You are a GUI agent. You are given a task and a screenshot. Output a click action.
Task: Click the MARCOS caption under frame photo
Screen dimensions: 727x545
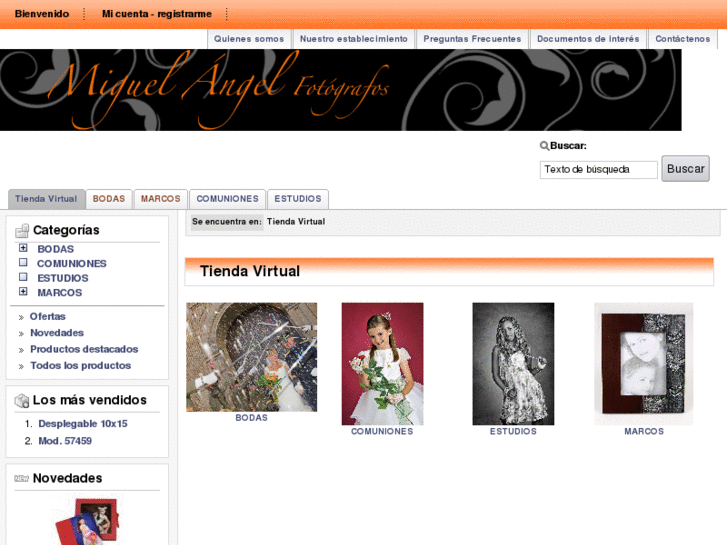pos(644,431)
